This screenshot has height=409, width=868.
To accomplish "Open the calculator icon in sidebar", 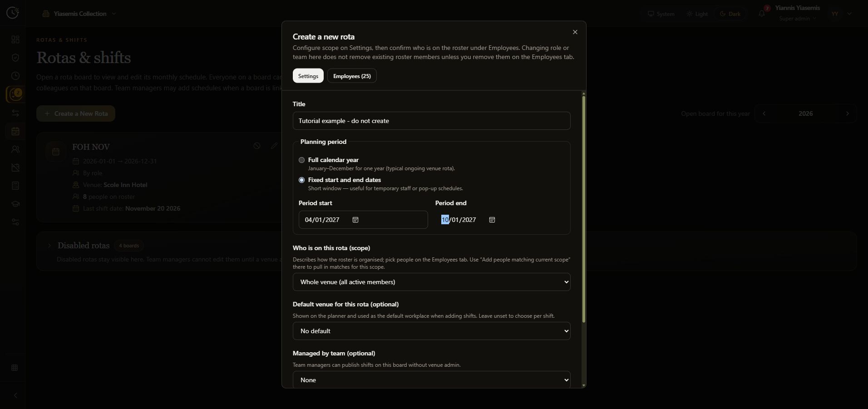I will pyautogui.click(x=15, y=186).
